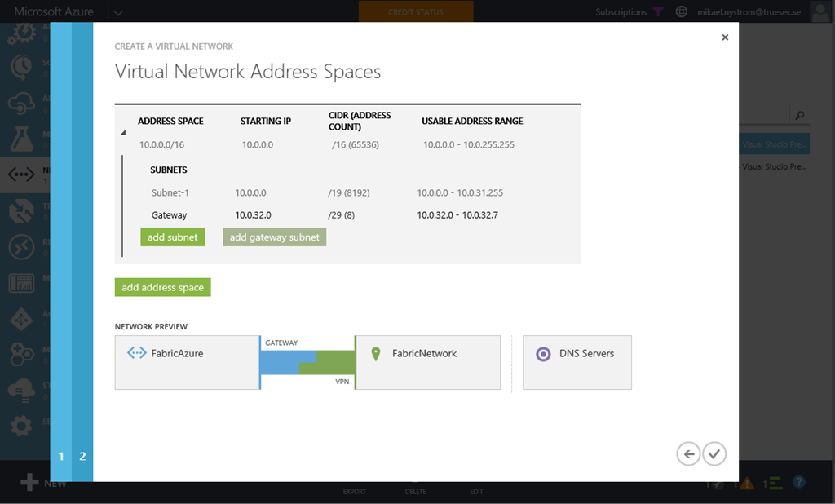Viewport: 835px width, 504px height.
Task: Go to wizard step 1
Action: click(x=61, y=457)
